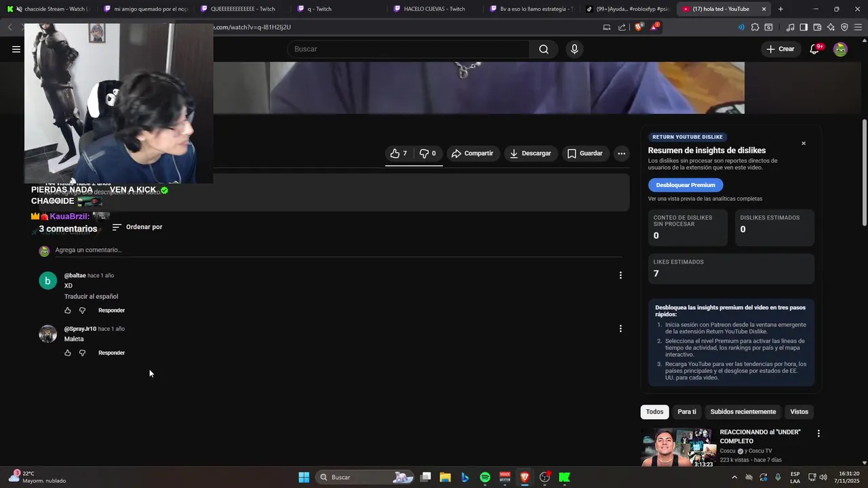Open a new browser tab with plus

(781, 9)
